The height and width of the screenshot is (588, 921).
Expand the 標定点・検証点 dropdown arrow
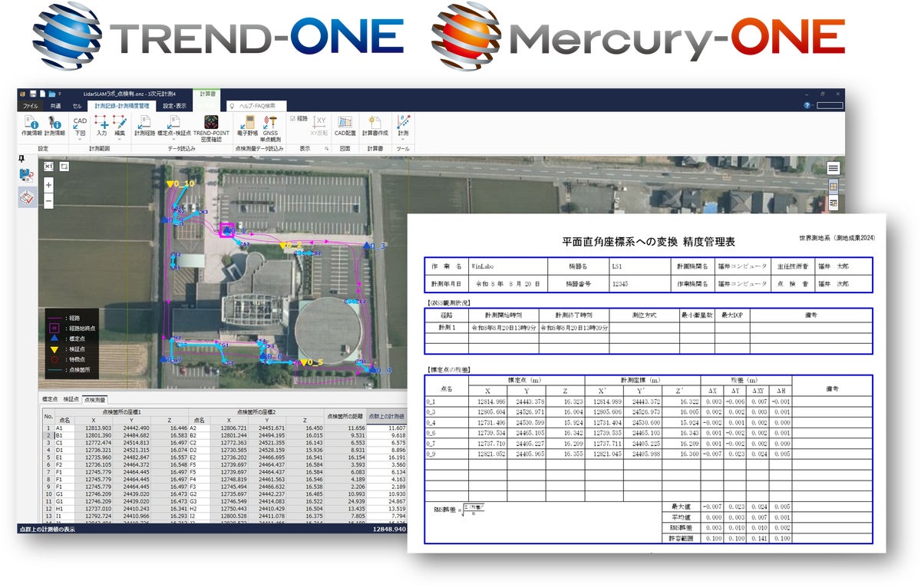174,139
